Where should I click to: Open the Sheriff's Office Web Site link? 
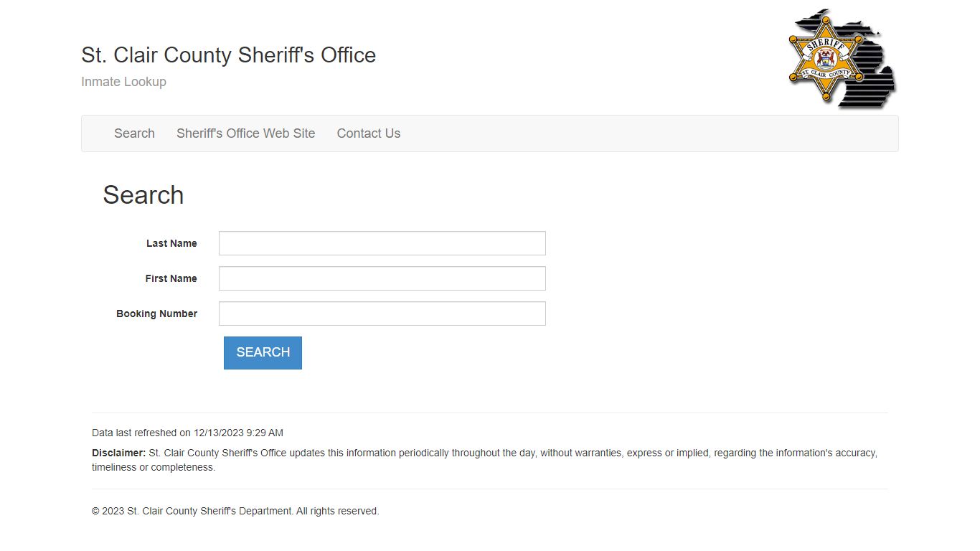pos(245,133)
